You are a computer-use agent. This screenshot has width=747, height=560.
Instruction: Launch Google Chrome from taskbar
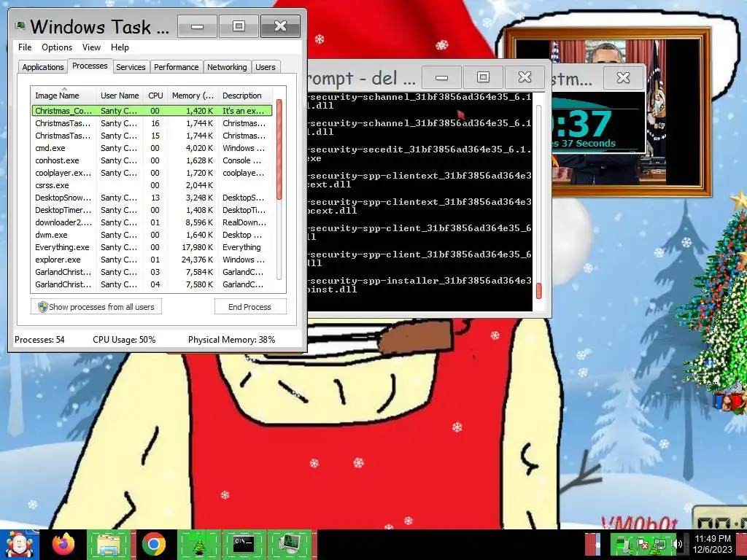(x=153, y=544)
